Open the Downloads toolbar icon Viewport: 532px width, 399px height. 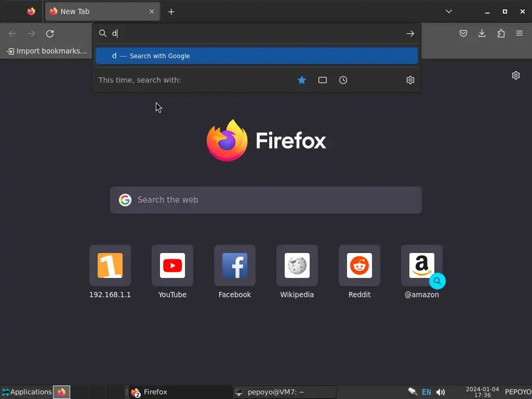pyautogui.click(x=482, y=33)
